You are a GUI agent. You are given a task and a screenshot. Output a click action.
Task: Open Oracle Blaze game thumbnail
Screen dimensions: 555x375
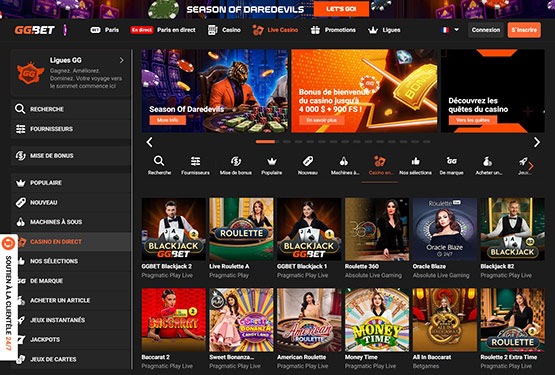[x=445, y=229]
